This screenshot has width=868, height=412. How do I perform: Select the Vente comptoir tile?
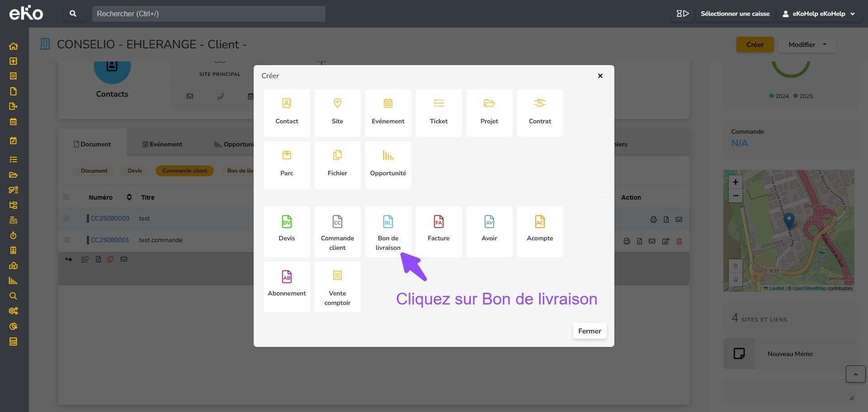click(x=337, y=286)
